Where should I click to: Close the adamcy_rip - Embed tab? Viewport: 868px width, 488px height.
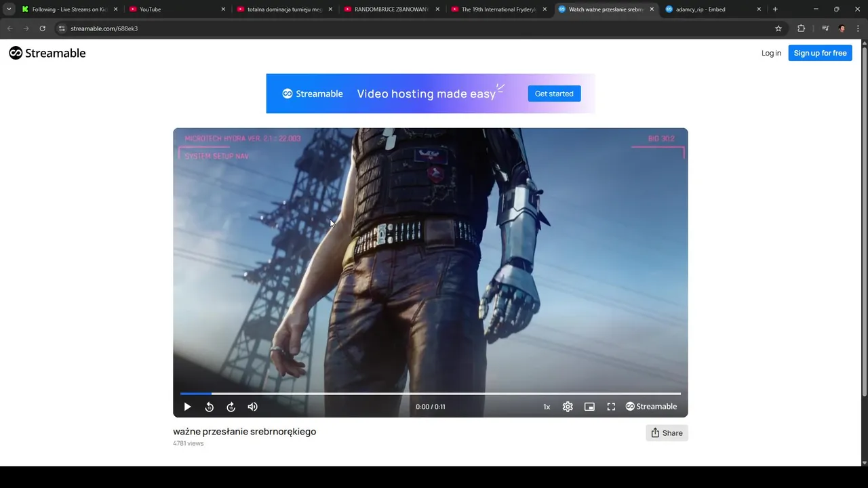(x=759, y=9)
